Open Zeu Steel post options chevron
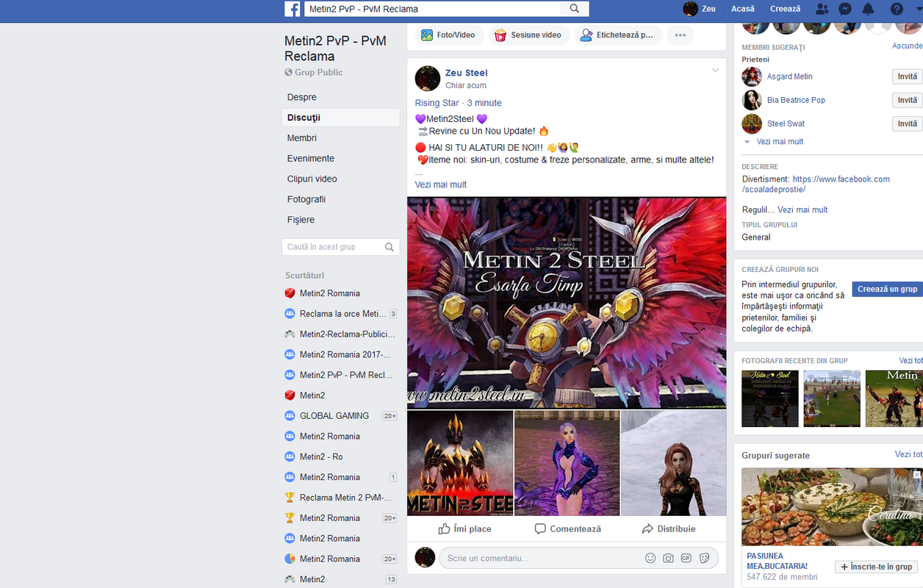This screenshot has width=923, height=588. point(715,71)
